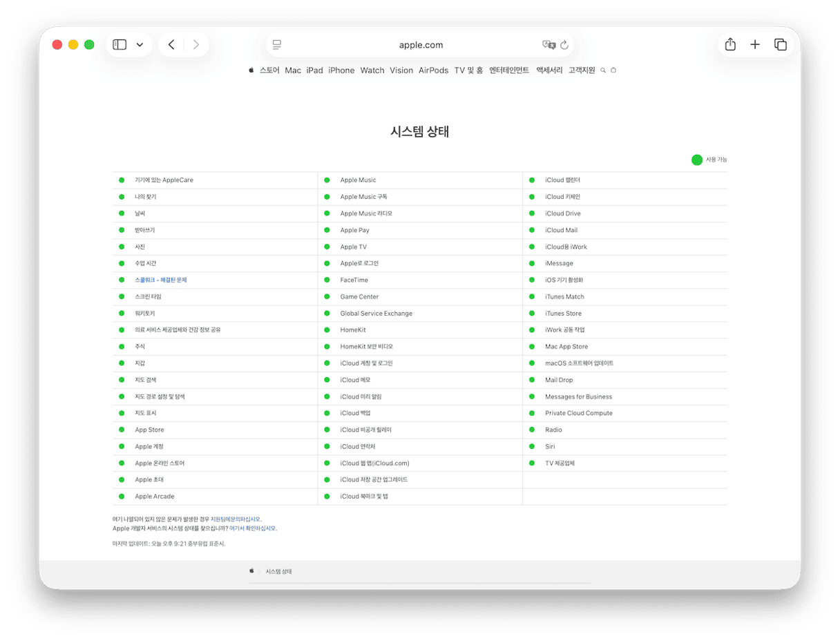Open the 스쿨워크 - 해결된 문제 link
The height and width of the screenshot is (641, 840).
click(161, 280)
